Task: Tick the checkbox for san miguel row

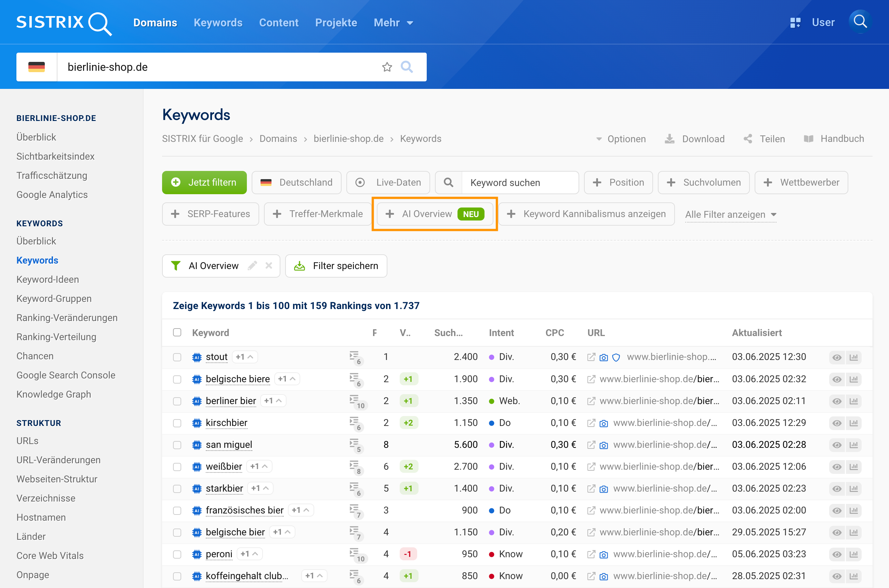Action: (x=177, y=445)
